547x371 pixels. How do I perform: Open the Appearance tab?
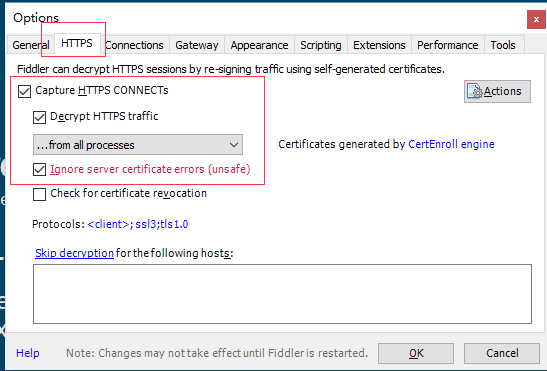click(x=259, y=45)
